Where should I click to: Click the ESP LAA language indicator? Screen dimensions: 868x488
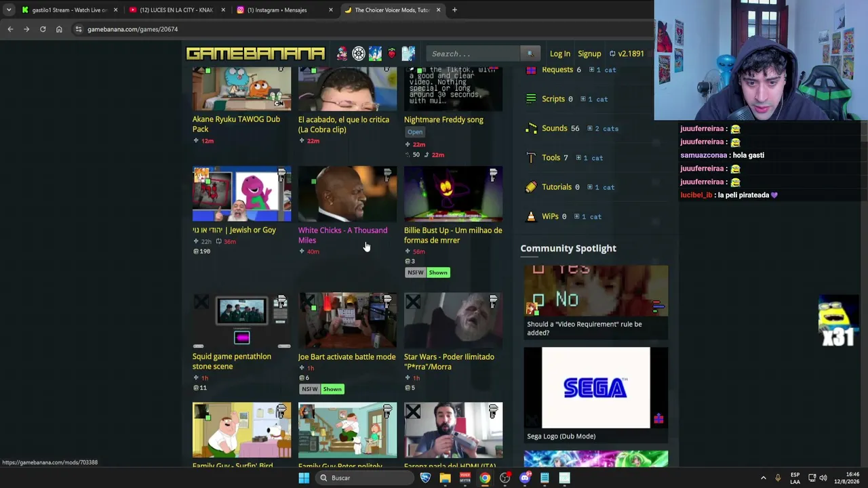coord(795,478)
